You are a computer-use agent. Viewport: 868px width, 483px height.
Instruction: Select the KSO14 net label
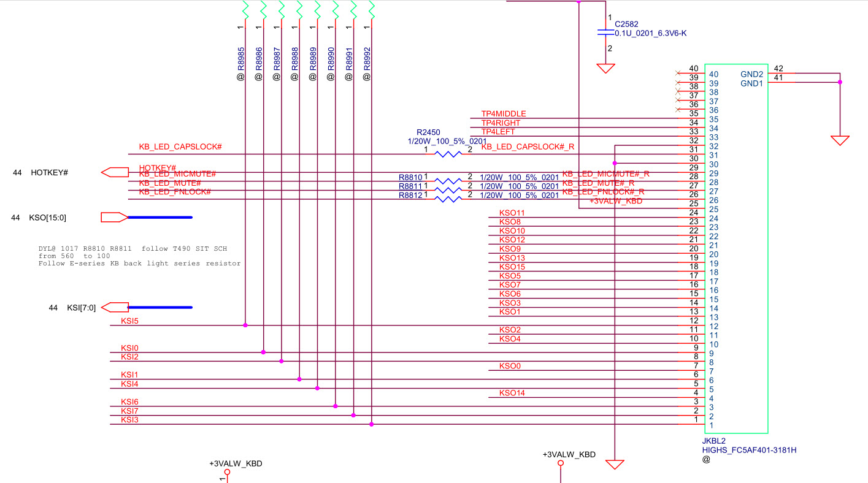click(x=512, y=393)
